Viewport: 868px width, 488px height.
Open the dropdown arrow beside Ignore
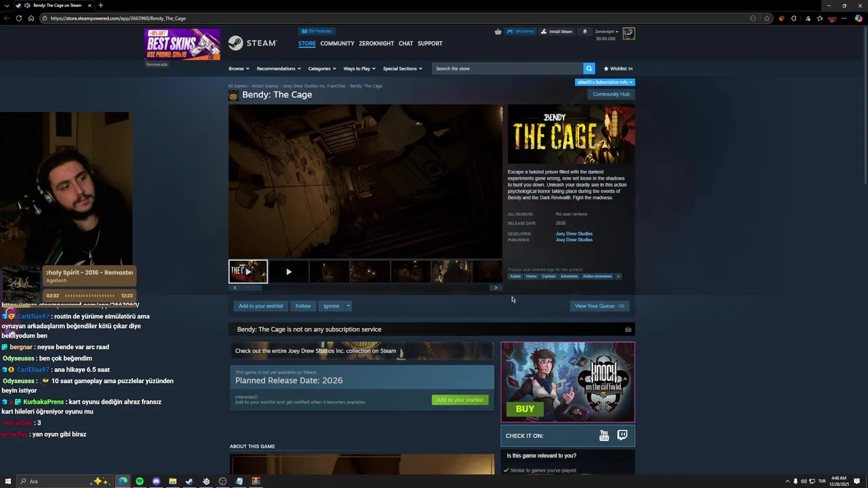[x=348, y=306]
